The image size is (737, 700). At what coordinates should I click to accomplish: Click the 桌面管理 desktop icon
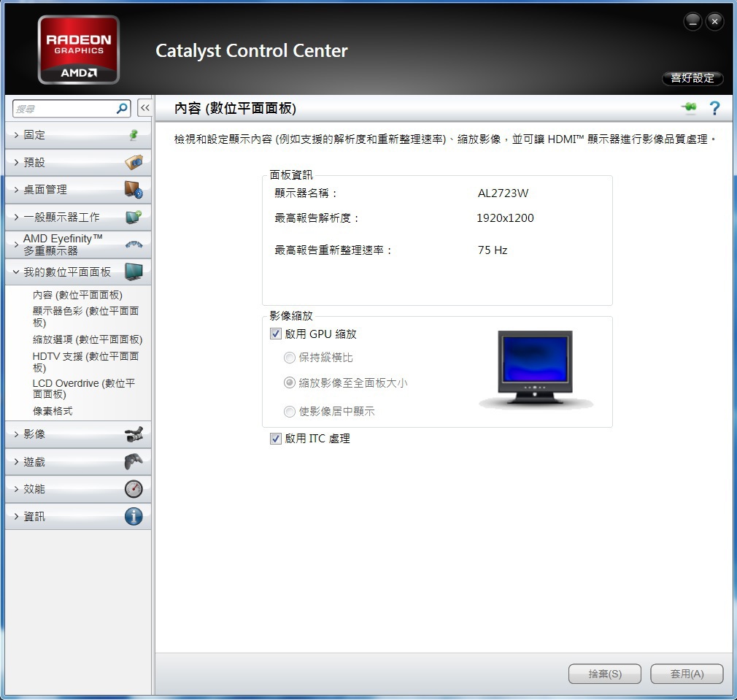pos(134,190)
